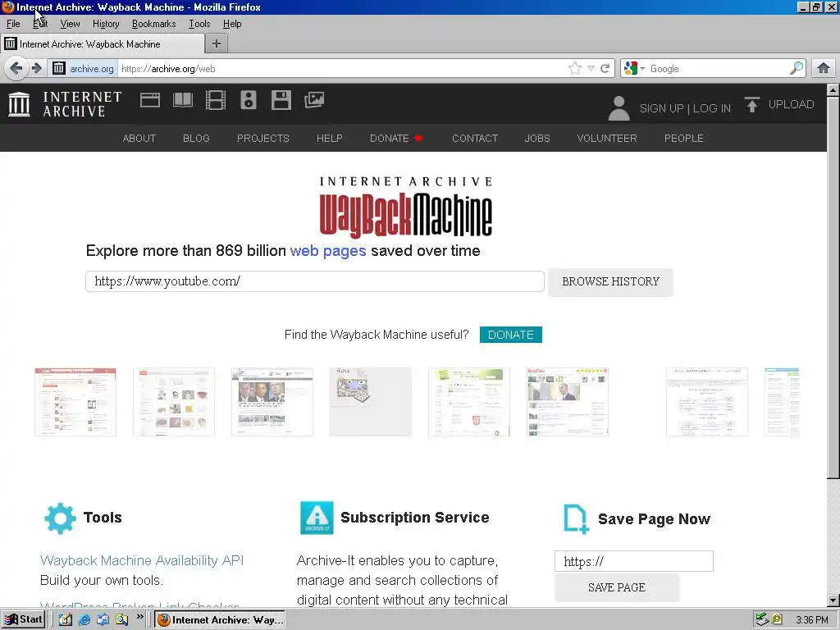Click the archive.org site identity icon
Screen dimensions: 840x630
[x=59, y=69]
